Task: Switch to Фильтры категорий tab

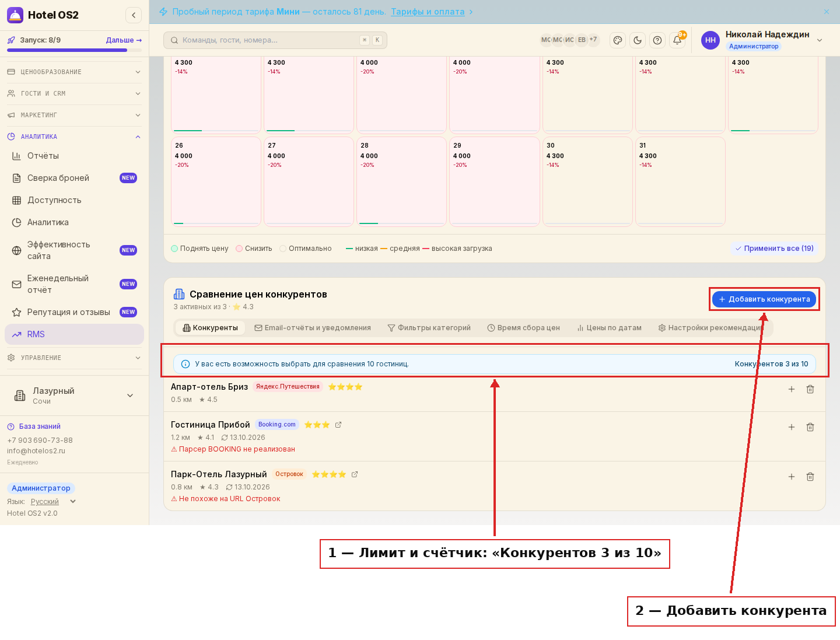Action: (429, 328)
